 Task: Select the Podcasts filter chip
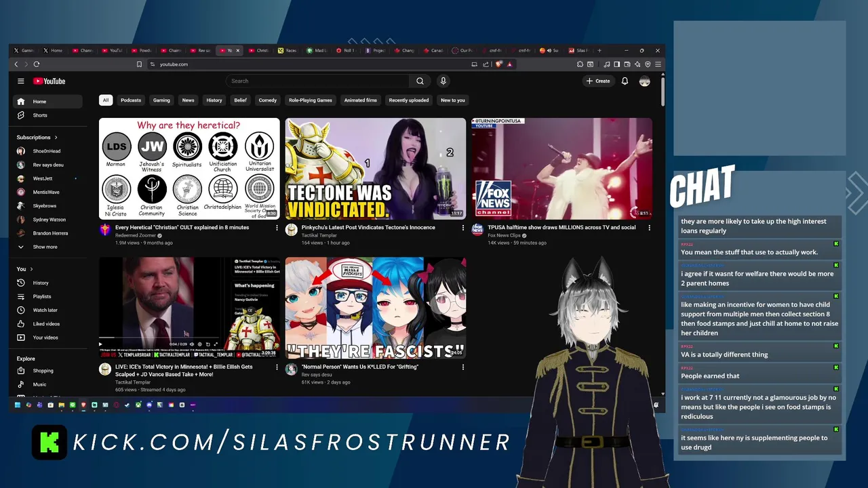pyautogui.click(x=131, y=100)
